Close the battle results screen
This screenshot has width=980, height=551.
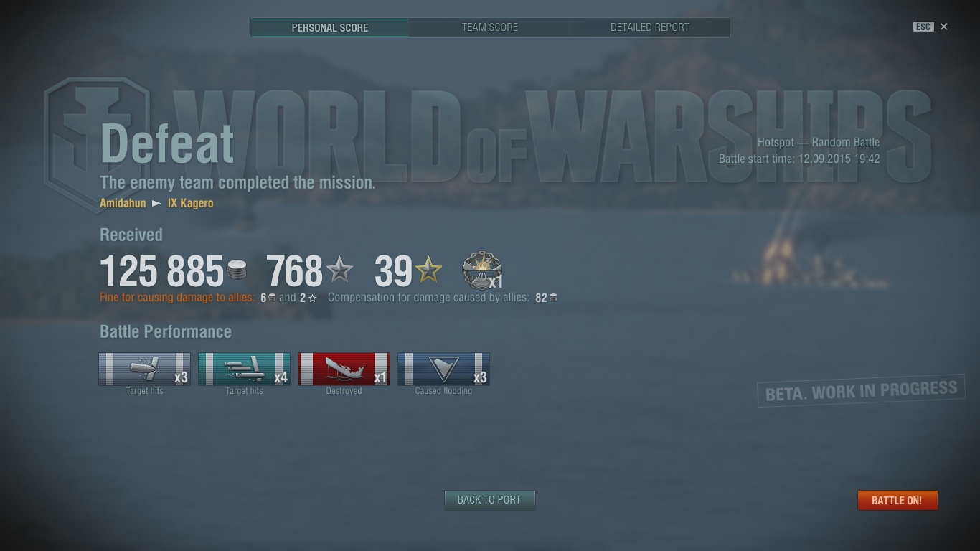click(x=944, y=27)
